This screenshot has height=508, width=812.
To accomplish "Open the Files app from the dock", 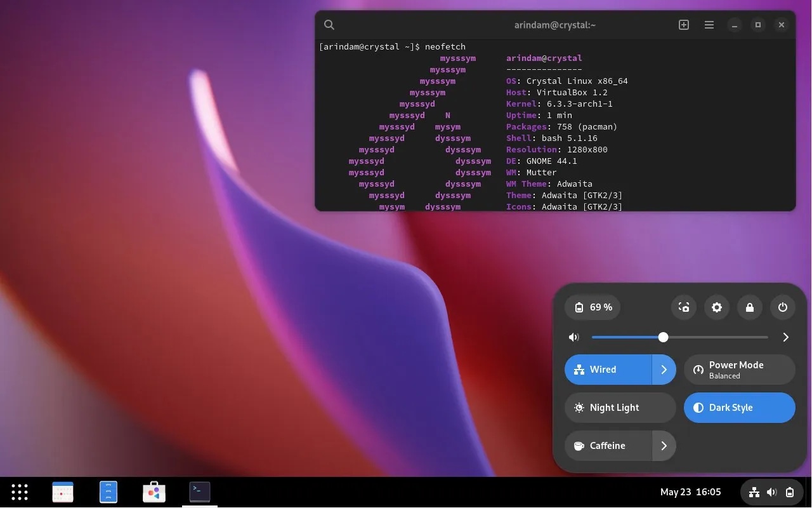I will (108, 491).
